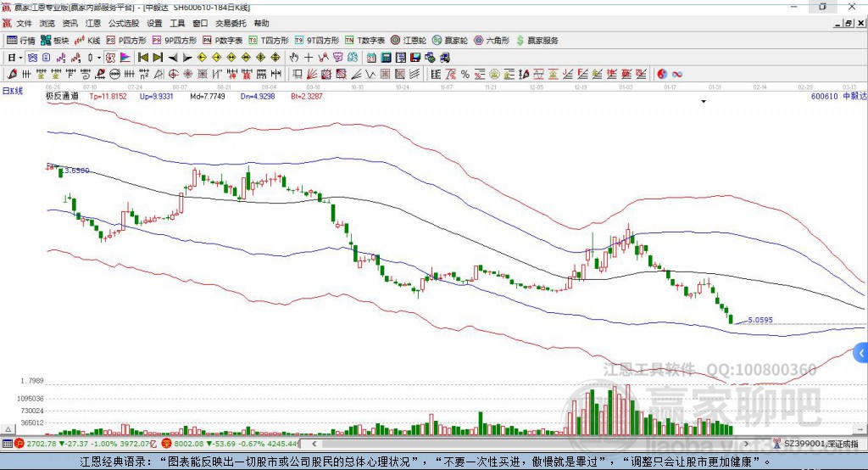This screenshot has height=470, width=868.
Task: Open the 交易委托 menu
Action: (231, 23)
